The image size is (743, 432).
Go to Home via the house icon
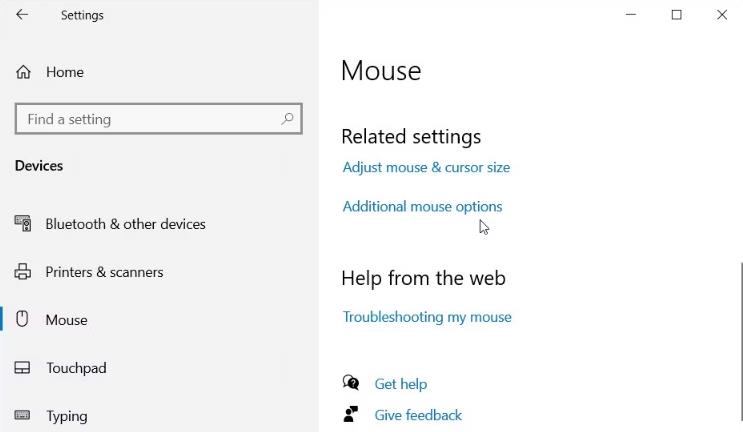point(23,72)
